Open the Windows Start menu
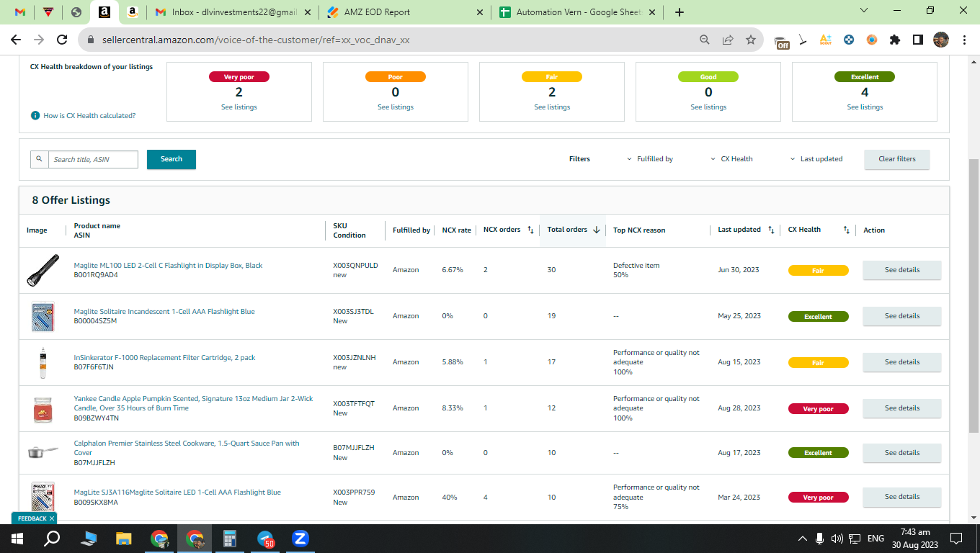The image size is (980, 553). point(17,538)
